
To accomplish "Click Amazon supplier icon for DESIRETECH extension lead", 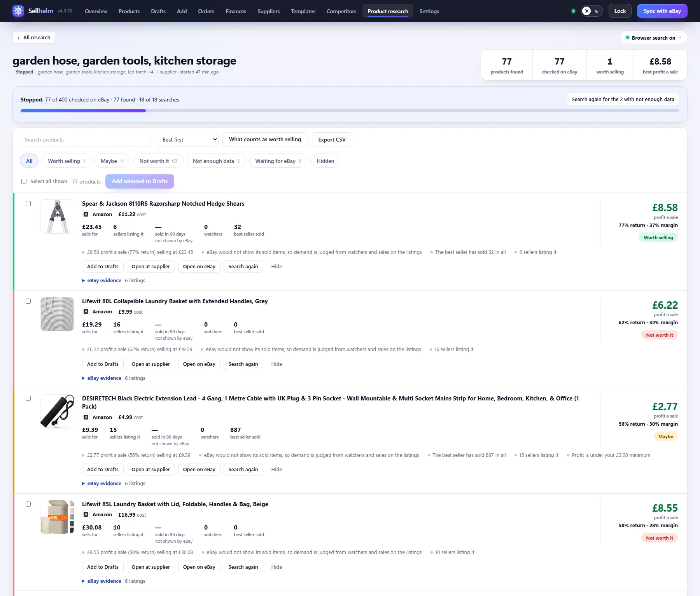I will click(86, 417).
